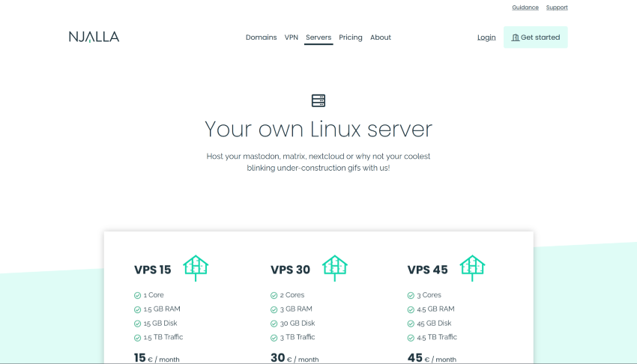637x364 pixels.
Task: Click the checkmark icon beside 3 GB RAM
Action: click(x=274, y=309)
